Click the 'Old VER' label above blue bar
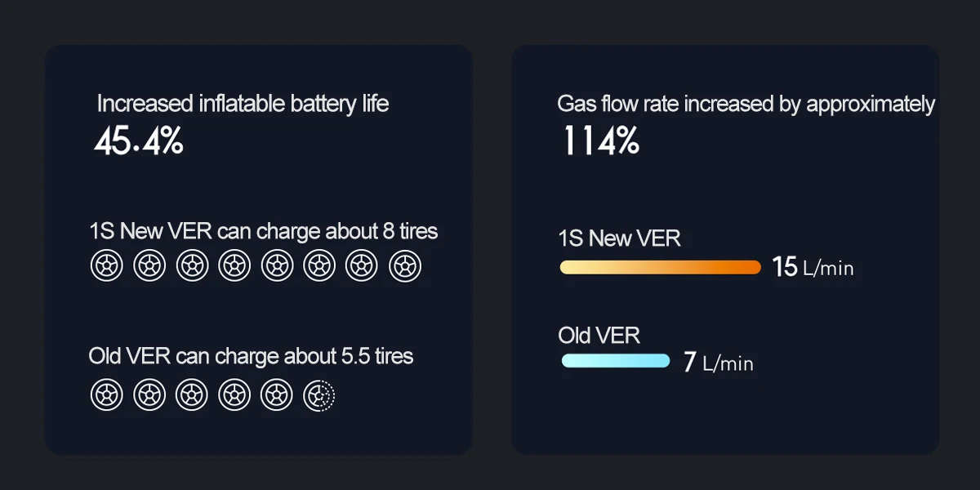 [599, 335]
